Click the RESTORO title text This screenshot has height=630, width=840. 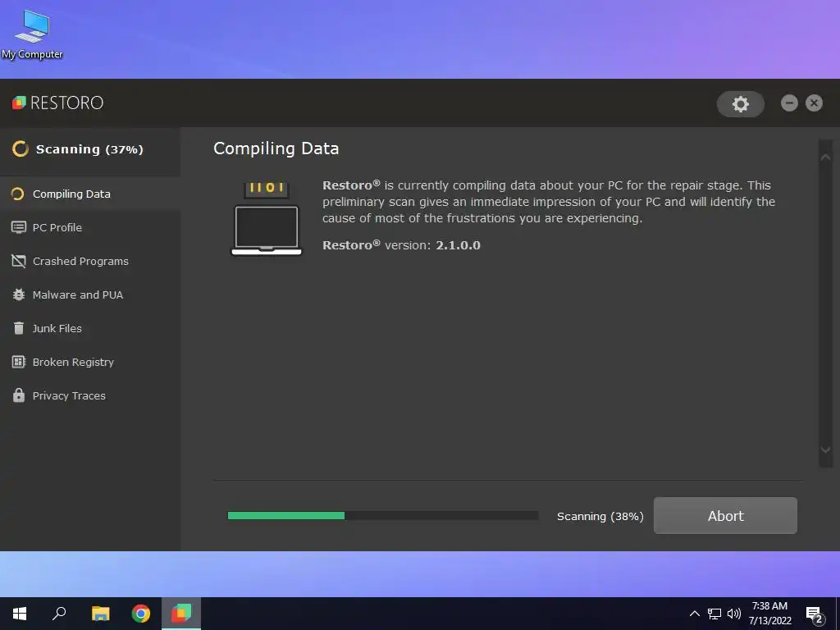click(67, 103)
